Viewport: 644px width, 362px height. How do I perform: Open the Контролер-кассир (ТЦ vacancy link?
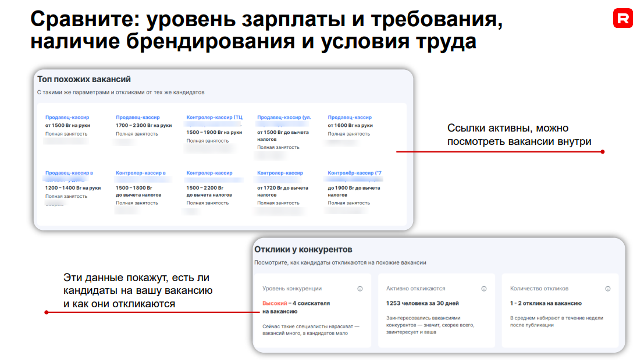coord(215,118)
